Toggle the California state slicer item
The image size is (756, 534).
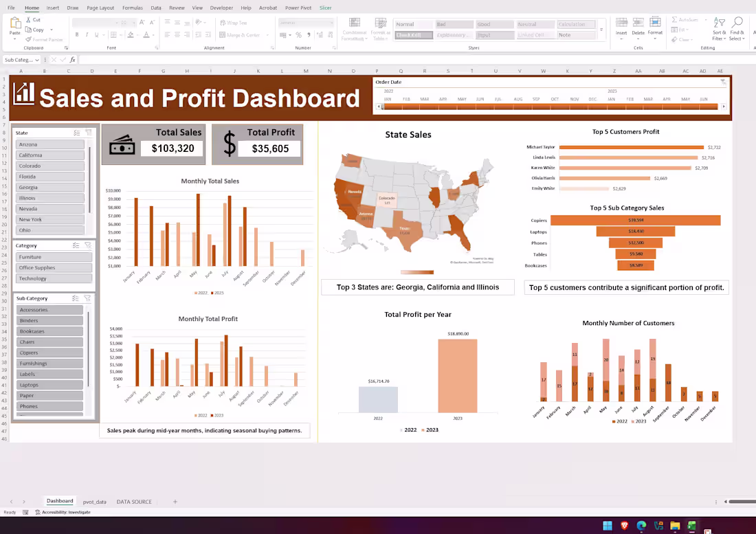50,155
